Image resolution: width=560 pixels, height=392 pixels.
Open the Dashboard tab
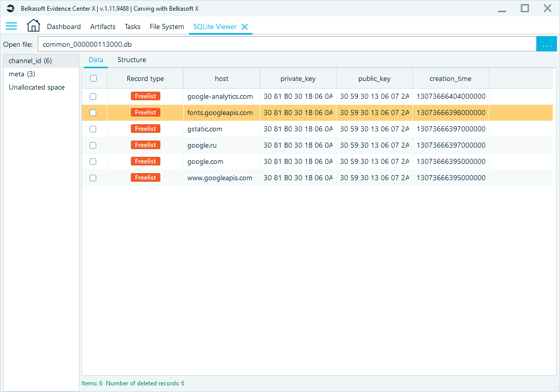[x=64, y=27]
